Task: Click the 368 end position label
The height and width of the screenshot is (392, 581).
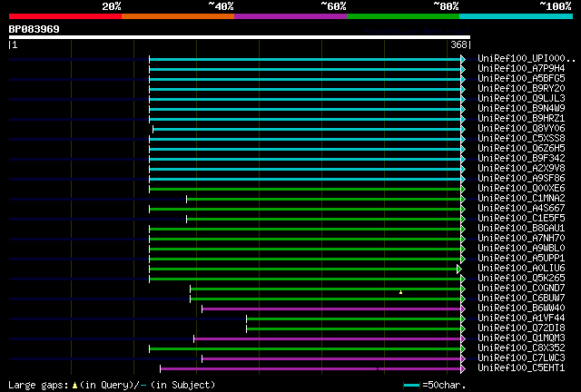Action: point(458,44)
